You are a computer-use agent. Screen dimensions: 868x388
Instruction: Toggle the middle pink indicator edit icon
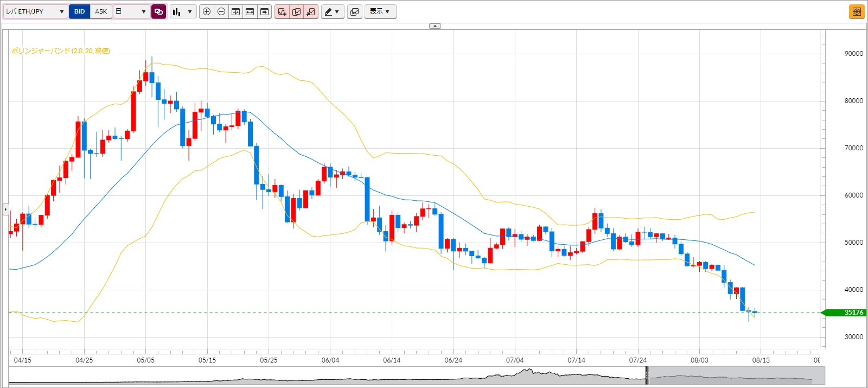(296, 11)
